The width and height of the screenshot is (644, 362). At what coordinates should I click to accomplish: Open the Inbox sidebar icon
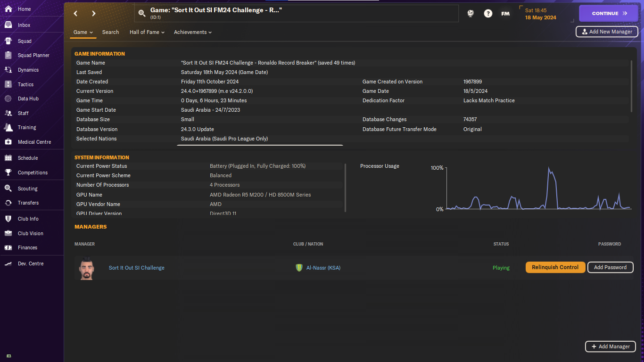[x=8, y=25]
